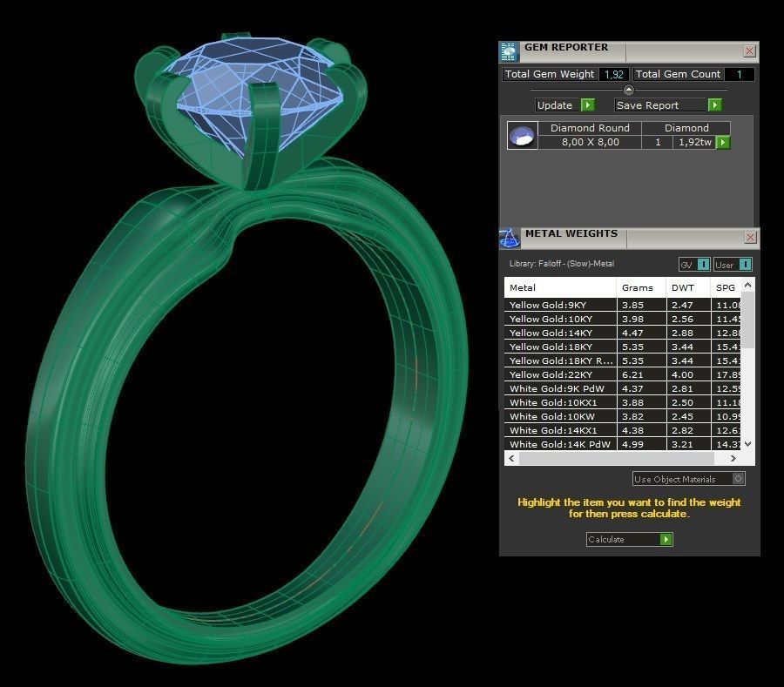
Task: Click the Grams column header
Action: point(641,288)
